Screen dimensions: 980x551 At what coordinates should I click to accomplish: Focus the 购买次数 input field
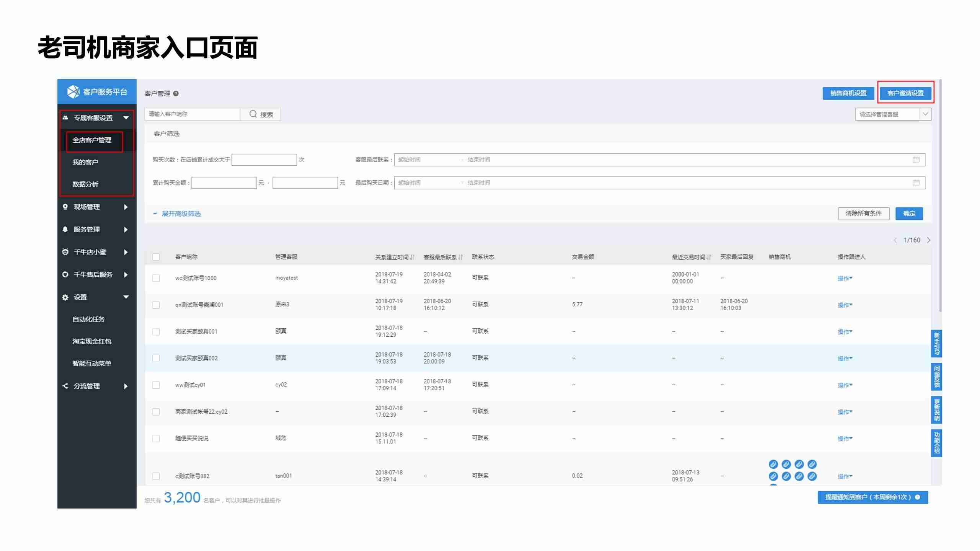tap(264, 160)
